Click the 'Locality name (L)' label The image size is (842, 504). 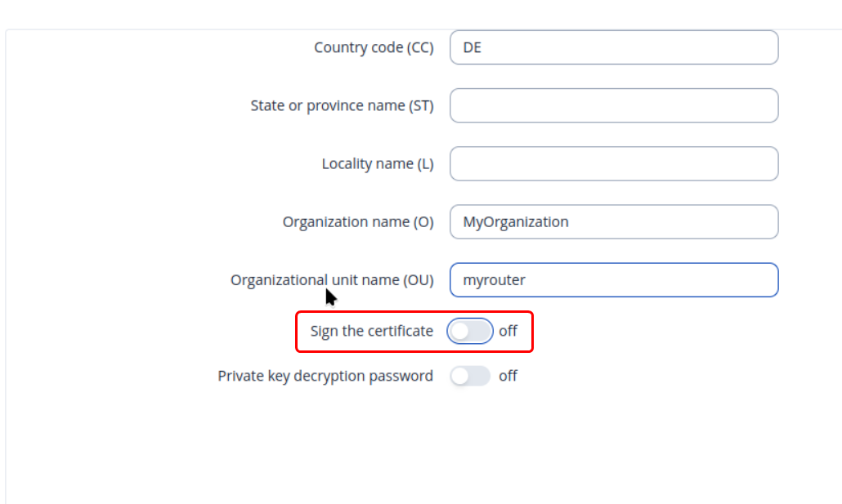(x=378, y=163)
